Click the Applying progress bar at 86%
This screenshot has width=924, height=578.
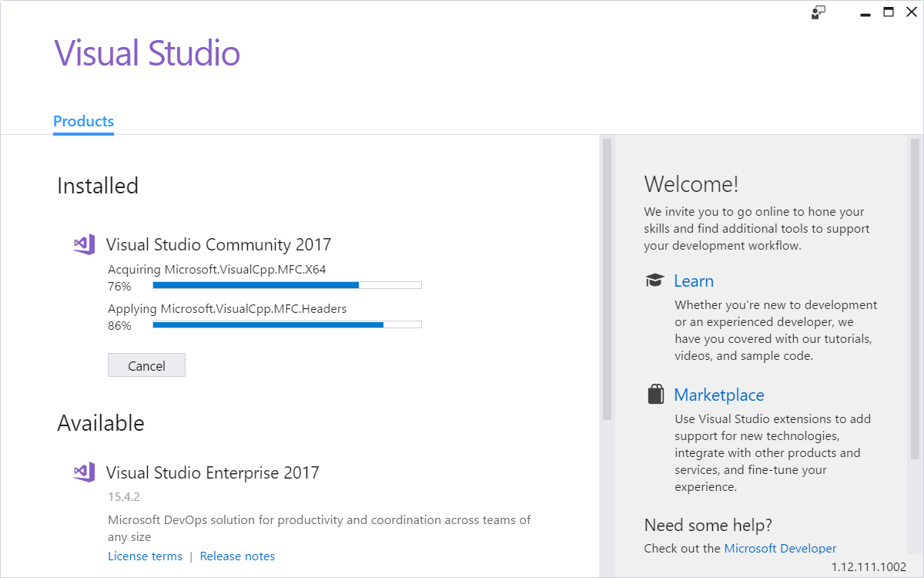(x=287, y=324)
